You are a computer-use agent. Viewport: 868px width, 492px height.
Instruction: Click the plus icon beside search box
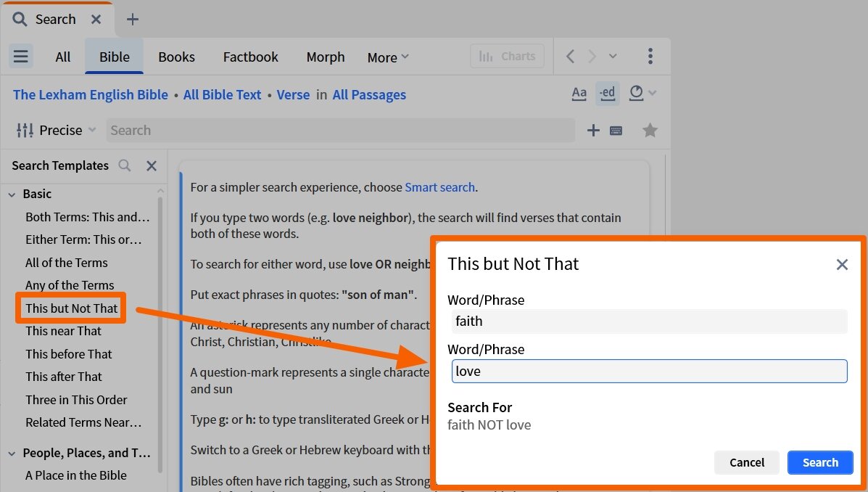(593, 130)
